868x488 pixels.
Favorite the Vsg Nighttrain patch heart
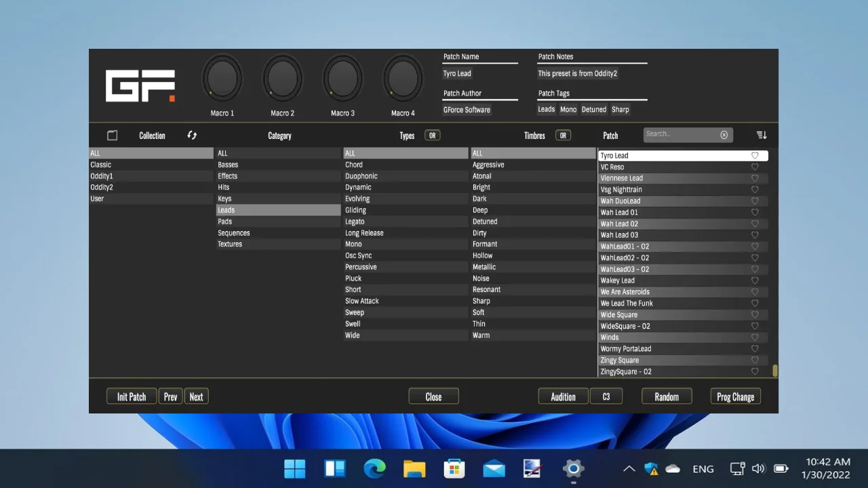tap(755, 190)
